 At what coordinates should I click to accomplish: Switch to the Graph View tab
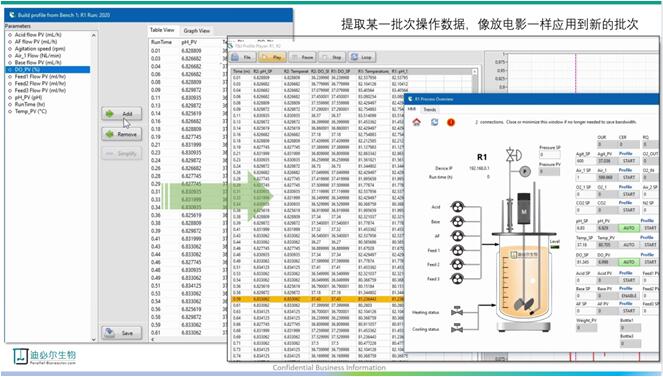point(197,31)
